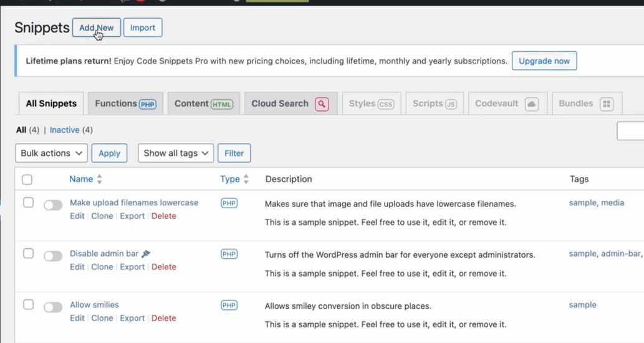Screen dimensions: 644x343
Task: Click the search input field at right
Action: coord(631,131)
